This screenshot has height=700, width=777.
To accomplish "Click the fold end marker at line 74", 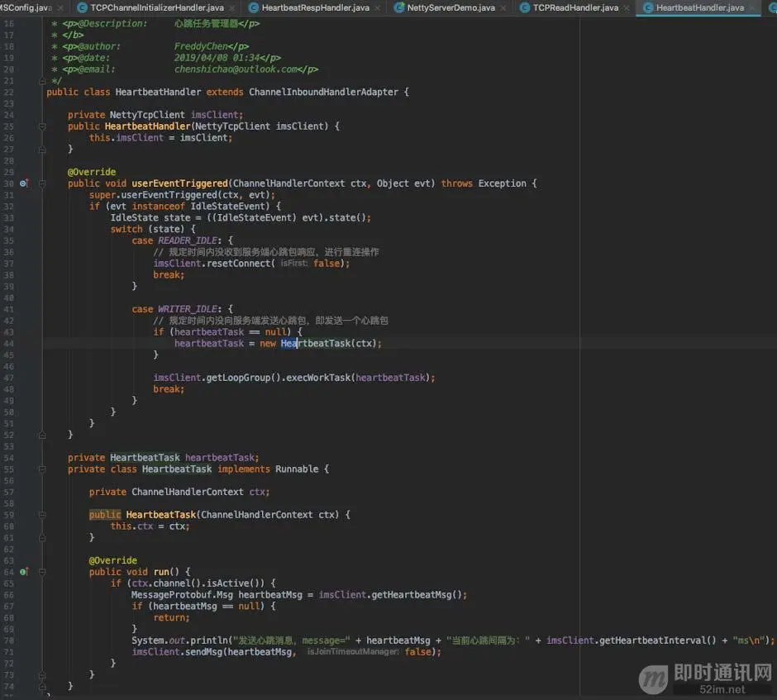I will click(x=42, y=686).
